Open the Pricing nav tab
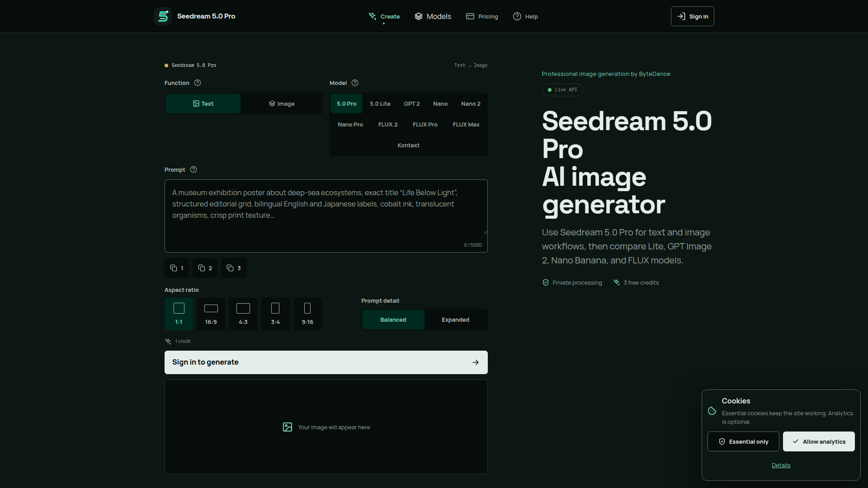 482,16
